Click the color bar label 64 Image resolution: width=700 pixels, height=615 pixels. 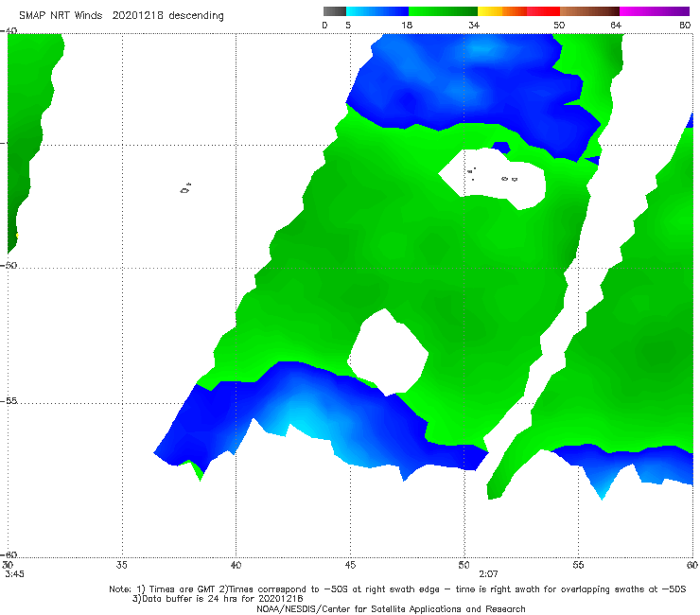pyautogui.click(x=616, y=26)
